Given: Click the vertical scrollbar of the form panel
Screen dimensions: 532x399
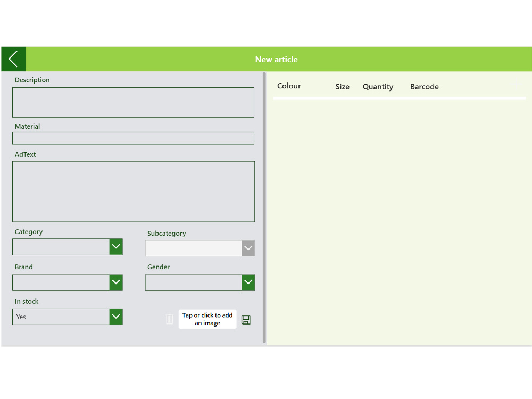Looking at the screenshot, I should pos(264,207).
